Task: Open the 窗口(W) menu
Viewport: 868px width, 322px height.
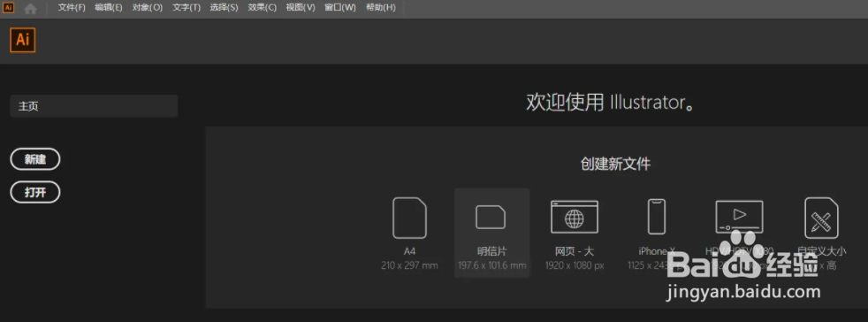Action: [x=340, y=8]
